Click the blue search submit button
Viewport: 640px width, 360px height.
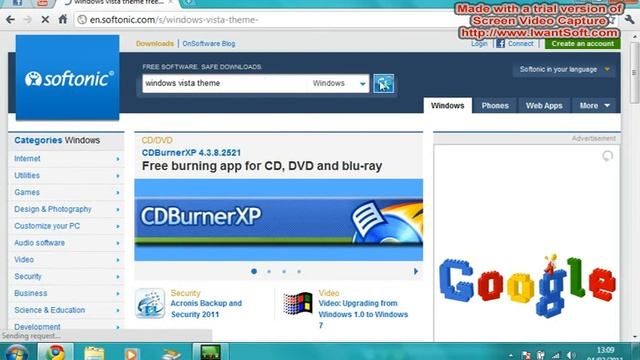tap(383, 83)
